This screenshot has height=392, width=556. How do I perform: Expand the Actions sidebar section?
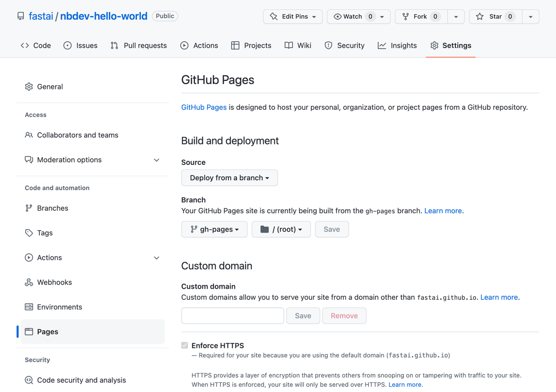156,258
